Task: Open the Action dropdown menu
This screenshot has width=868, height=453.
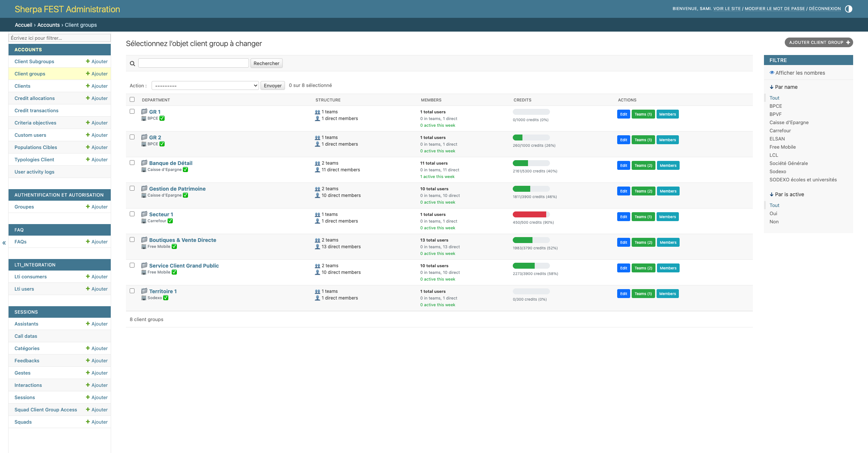Action: 205,85
